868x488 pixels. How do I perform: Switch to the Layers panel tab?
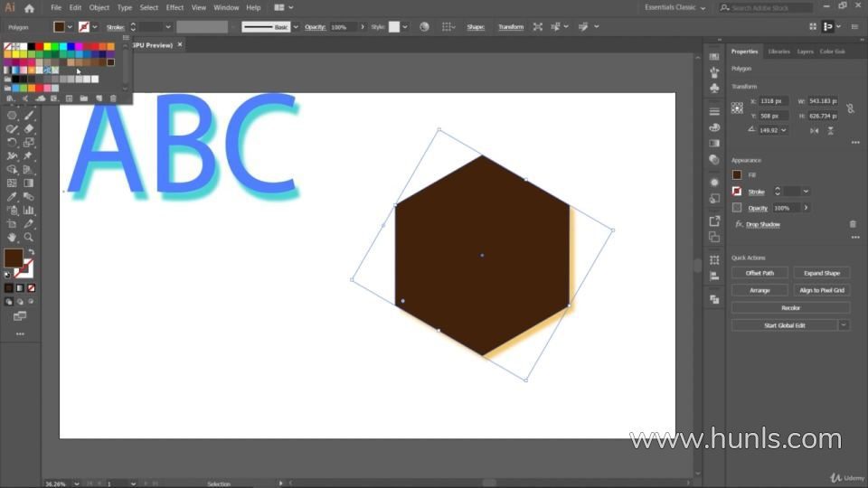coord(805,52)
